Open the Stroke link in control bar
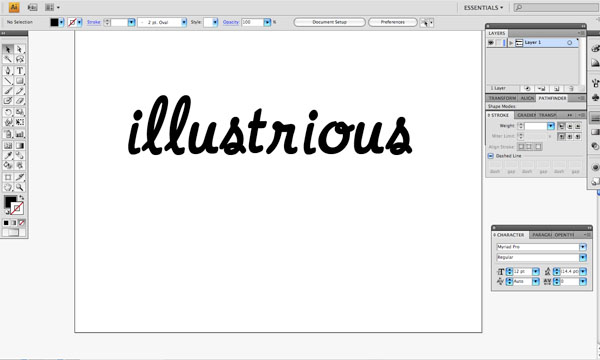The width and height of the screenshot is (600, 360). (94, 22)
